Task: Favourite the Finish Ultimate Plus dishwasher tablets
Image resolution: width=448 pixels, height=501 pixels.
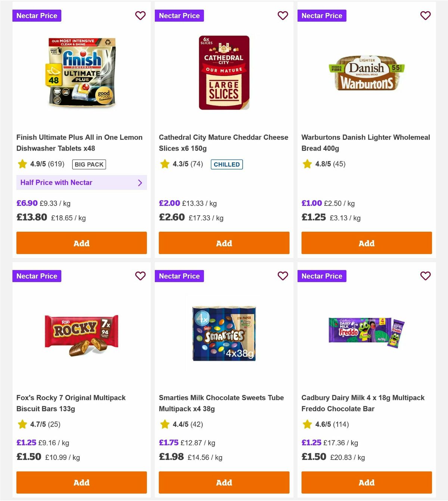Action: click(x=140, y=16)
